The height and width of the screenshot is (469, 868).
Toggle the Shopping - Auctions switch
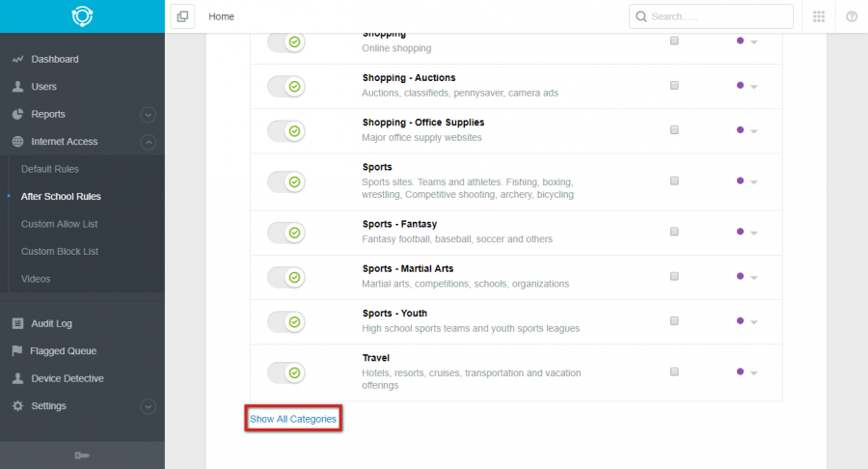(286, 87)
